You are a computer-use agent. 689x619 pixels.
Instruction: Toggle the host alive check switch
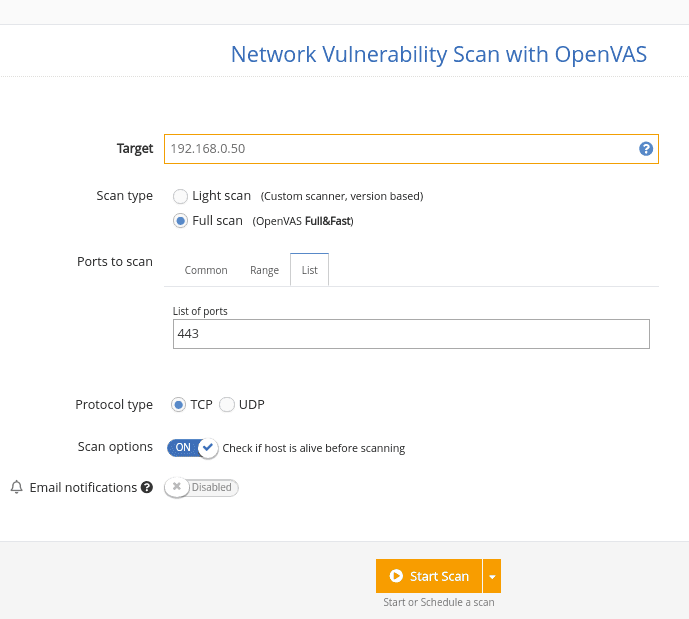192,448
